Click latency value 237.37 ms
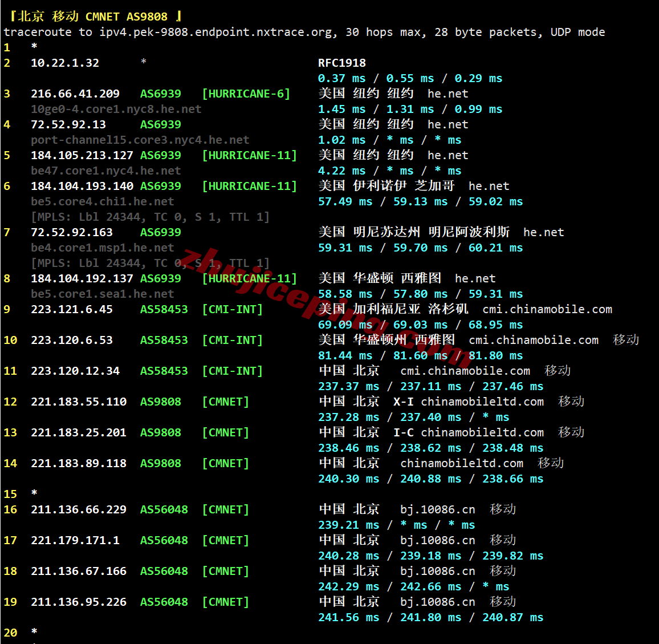 pos(348,387)
